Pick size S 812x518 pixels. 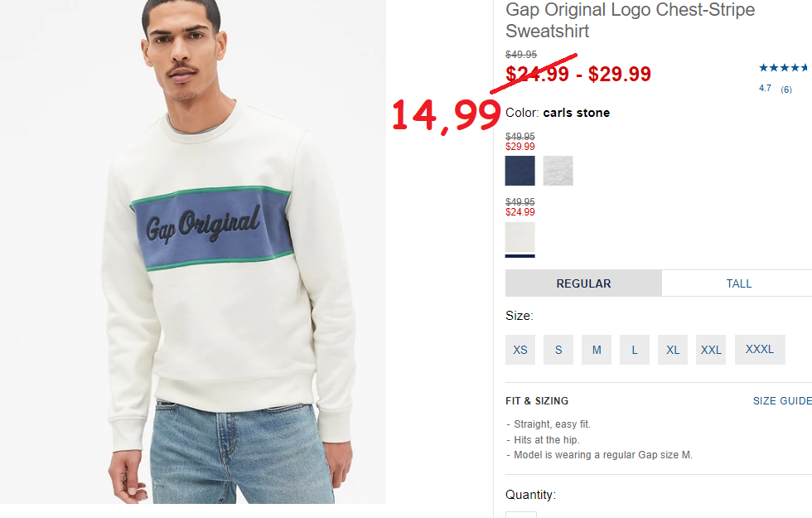click(558, 350)
